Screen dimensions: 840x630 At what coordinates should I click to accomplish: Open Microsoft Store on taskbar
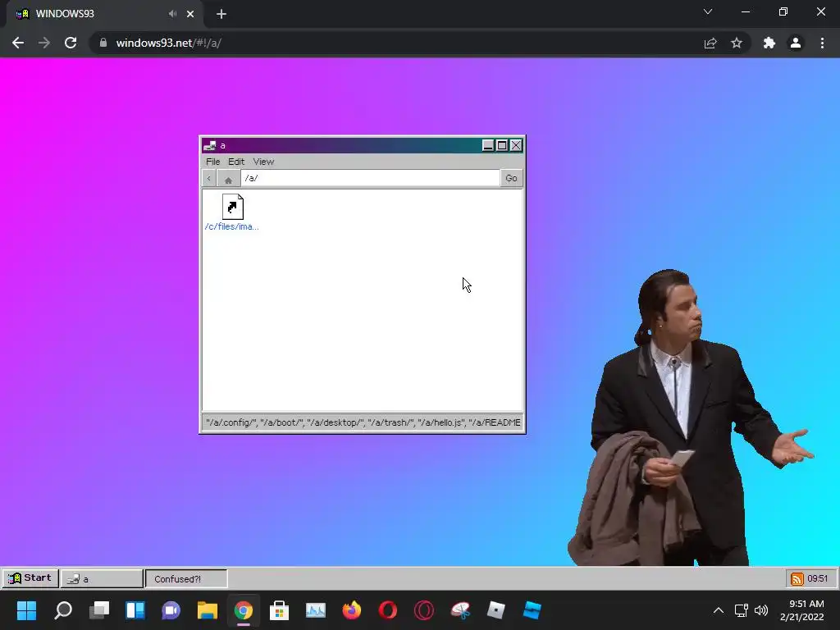[279, 610]
